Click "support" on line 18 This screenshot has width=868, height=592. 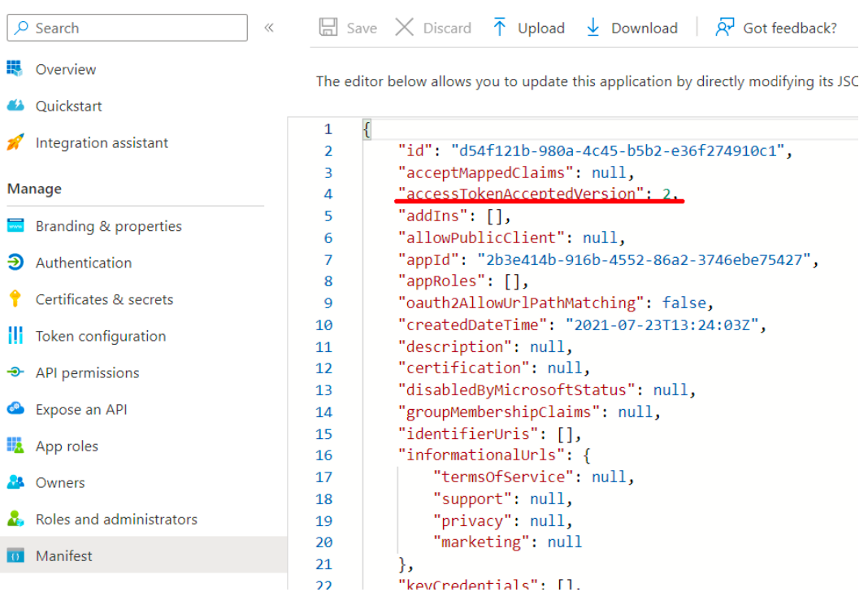tap(472, 499)
